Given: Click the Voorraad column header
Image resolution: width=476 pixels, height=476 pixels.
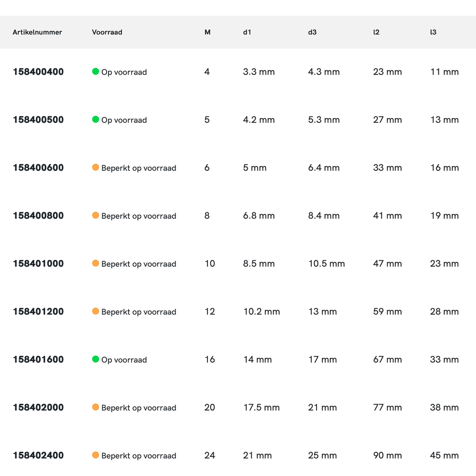Looking at the screenshot, I should [x=107, y=32].
